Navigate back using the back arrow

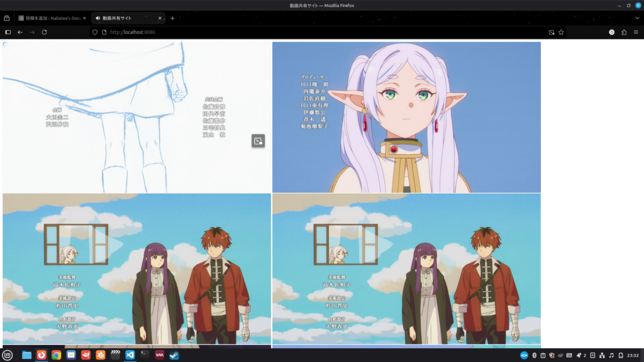pos(20,32)
